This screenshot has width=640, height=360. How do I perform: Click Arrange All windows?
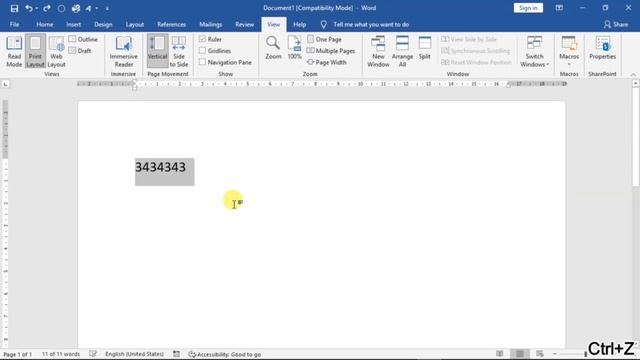tap(402, 51)
